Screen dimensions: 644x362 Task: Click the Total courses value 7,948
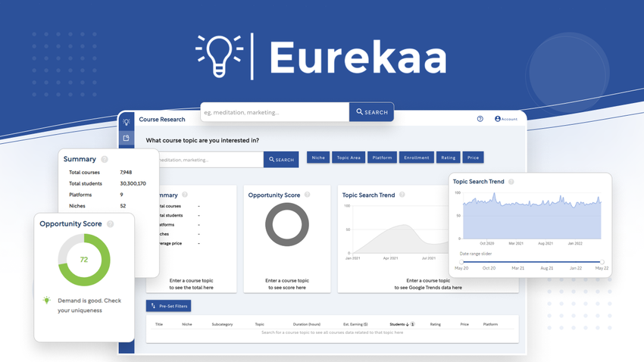tap(126, 173)
